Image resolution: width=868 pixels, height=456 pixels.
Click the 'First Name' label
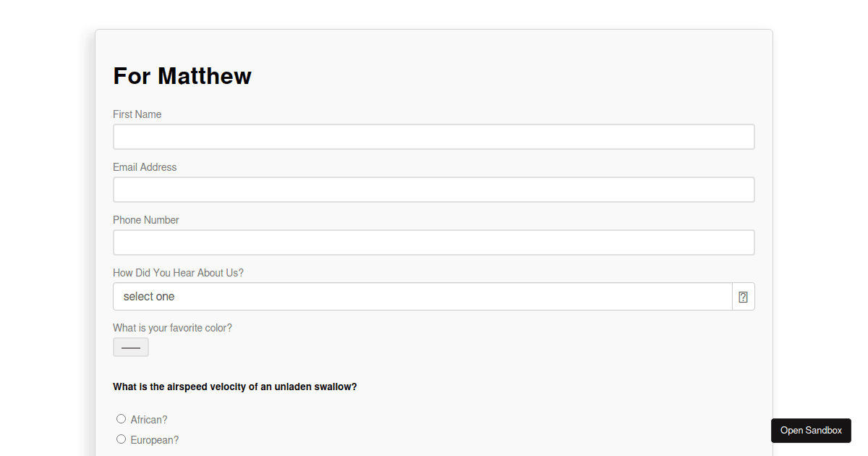pyautogui.click(x=137, y=114)
